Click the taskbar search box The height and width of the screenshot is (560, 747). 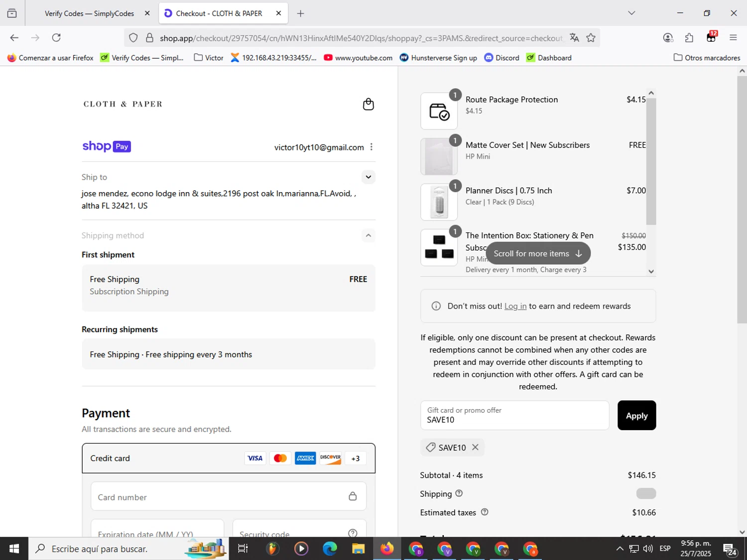(128, 549)
